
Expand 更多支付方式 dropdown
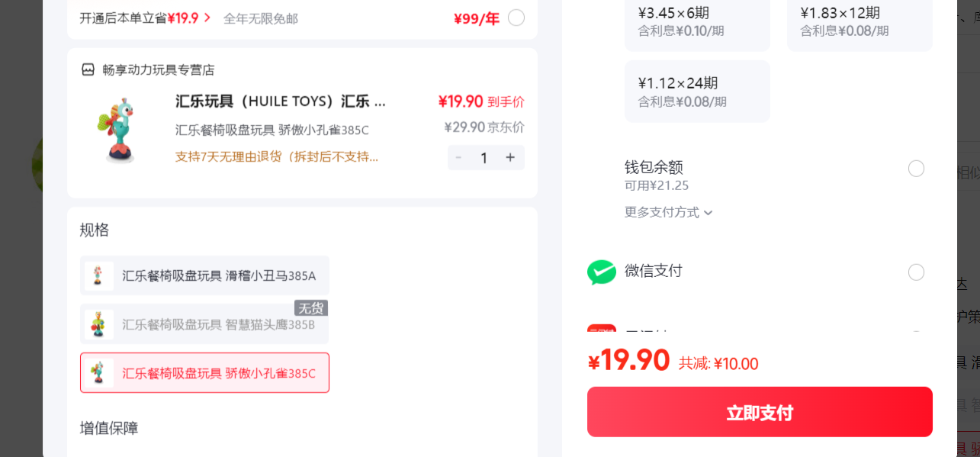pos(669,212)
